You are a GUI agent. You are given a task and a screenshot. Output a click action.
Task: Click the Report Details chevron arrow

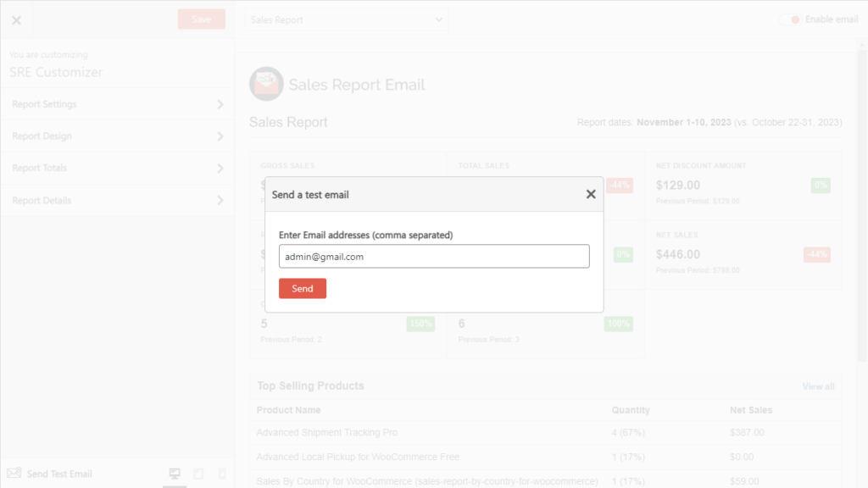[x=220, y=201]
